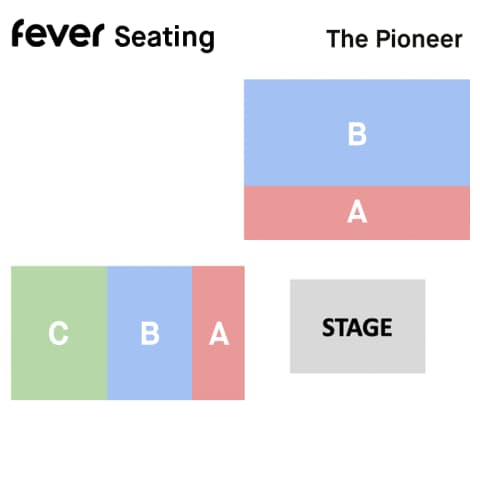
Task: Click the bold STAGE text label
Action: tap(357, 327)
